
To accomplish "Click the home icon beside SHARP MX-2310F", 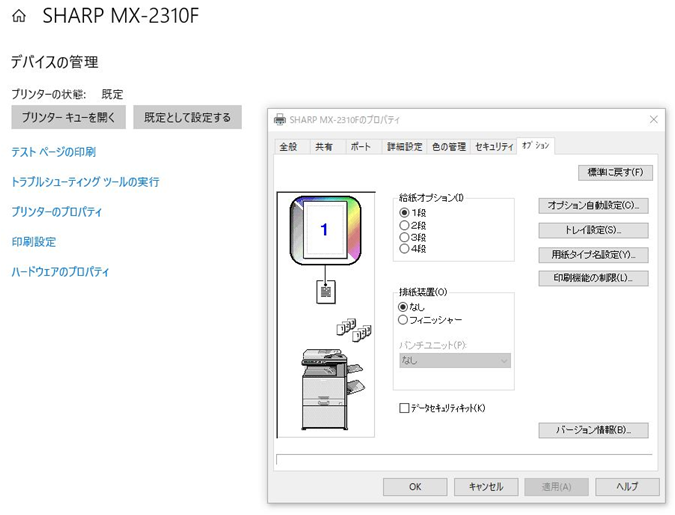I will (x=19, y=16).
